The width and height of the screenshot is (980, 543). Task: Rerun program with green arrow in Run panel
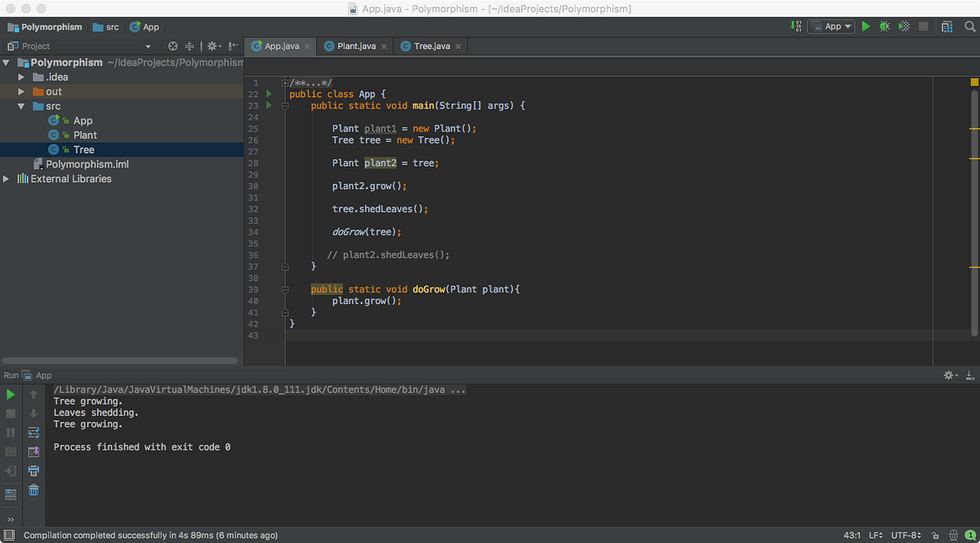(11, 393)
